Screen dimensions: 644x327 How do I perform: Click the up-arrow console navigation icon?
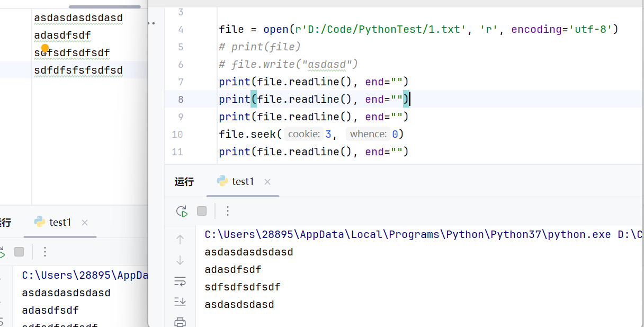point(180,240)
